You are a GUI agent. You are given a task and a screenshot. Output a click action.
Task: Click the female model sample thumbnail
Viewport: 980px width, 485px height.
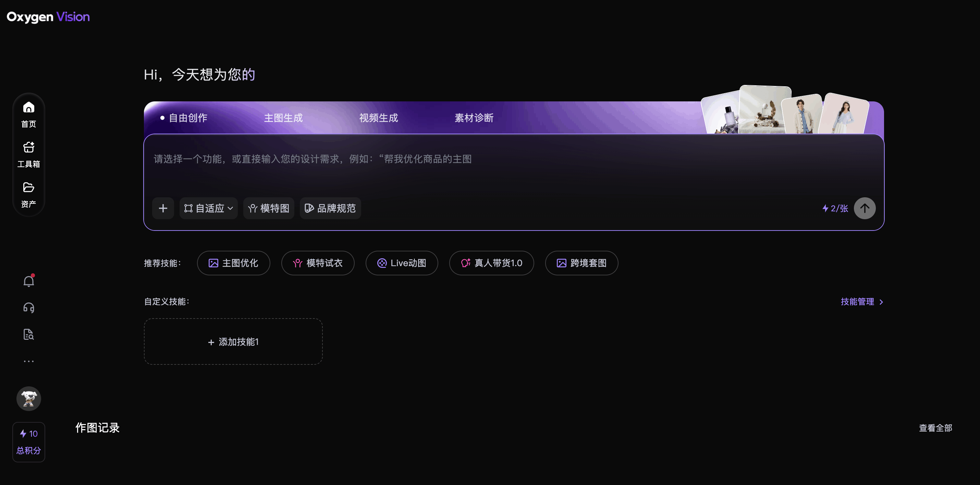click(845, 114)
